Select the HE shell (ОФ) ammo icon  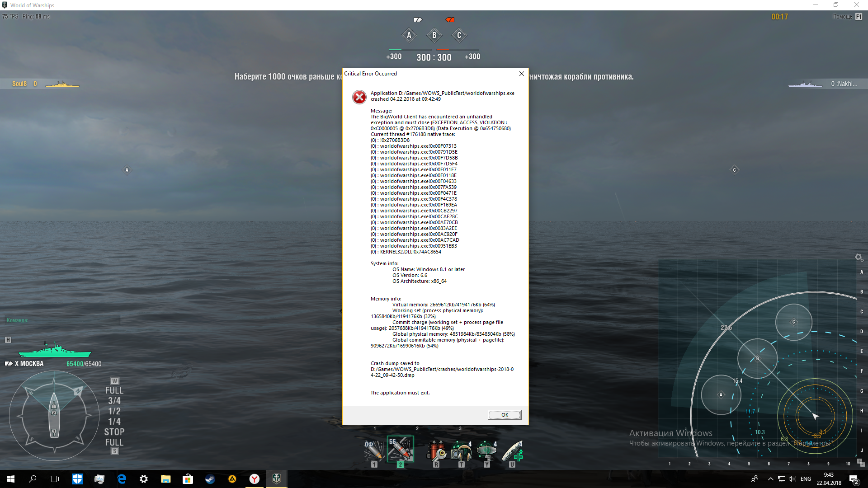pyautogui.click(x=374, y=450)
